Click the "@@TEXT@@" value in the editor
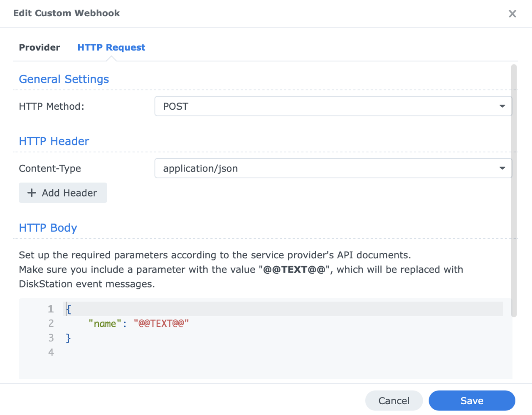532x415 pixels. [x=161, y=324]
